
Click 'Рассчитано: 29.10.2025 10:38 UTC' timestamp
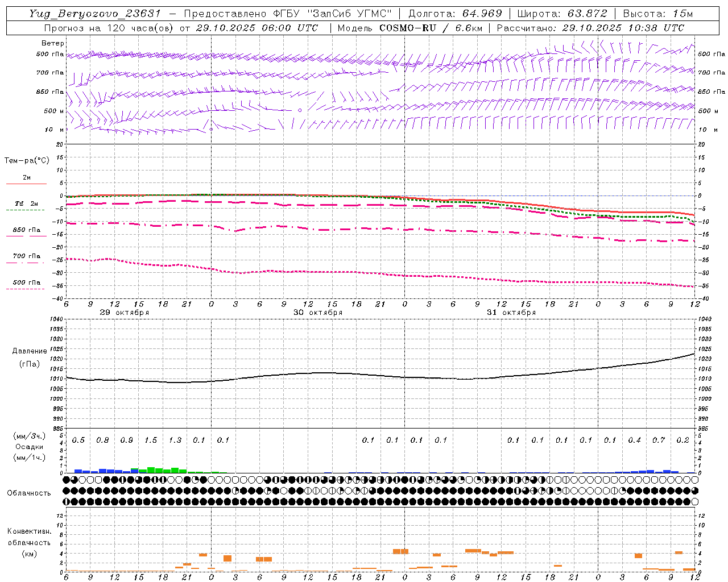(x=590, y=28)
